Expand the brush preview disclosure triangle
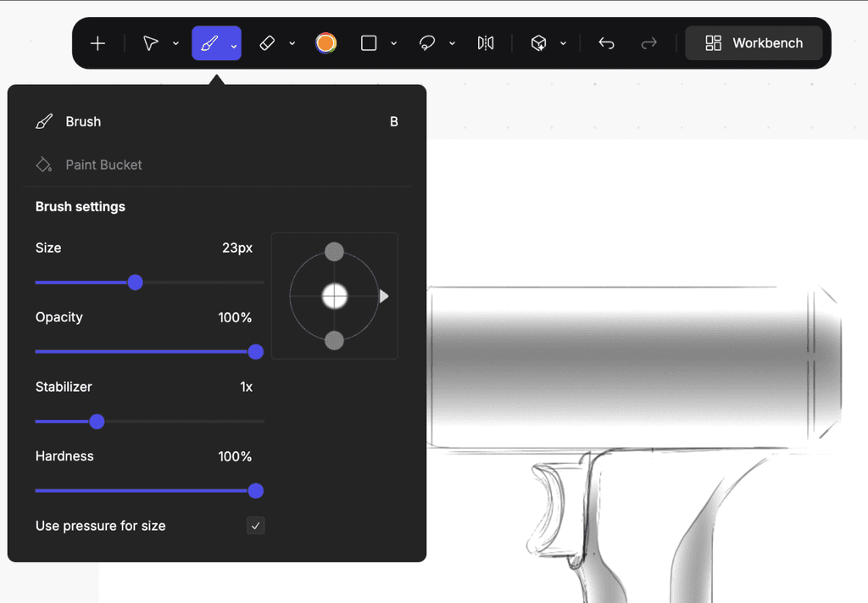The image size is (868, 603). click(x=384, y=296)
